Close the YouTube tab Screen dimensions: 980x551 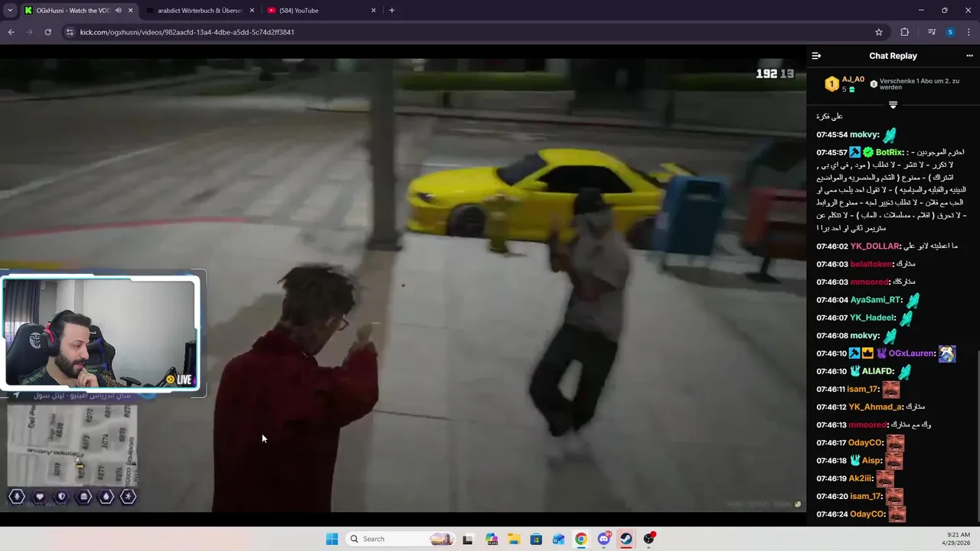(374, 11)
